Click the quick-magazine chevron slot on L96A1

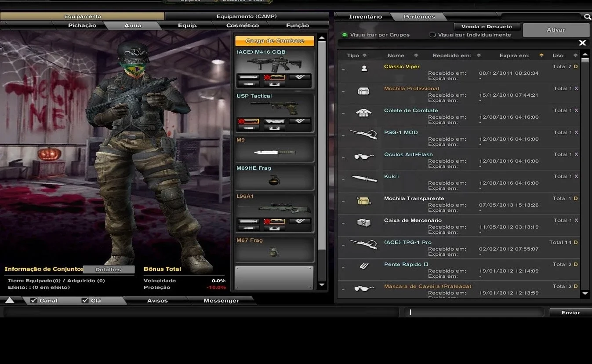coord(300,221)
